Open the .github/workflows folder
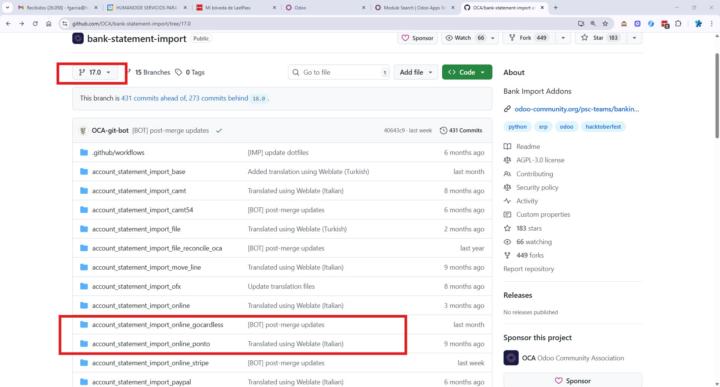Image resolution: width=720 pixels, height=387 pixels. coord(118,152)
